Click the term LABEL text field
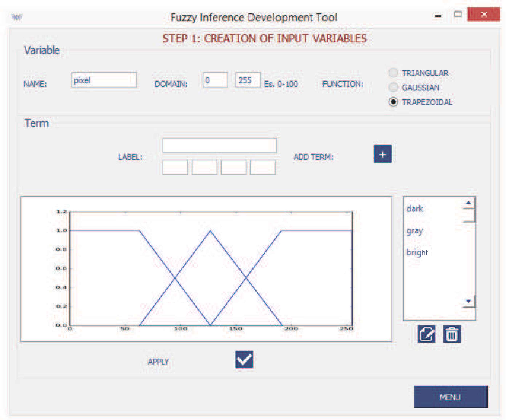506x420 pixels. click(x=219, y=145)
